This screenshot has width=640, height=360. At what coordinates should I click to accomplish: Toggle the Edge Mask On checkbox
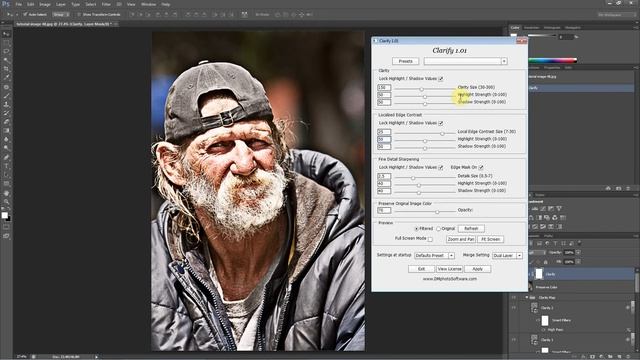(481, 167)
